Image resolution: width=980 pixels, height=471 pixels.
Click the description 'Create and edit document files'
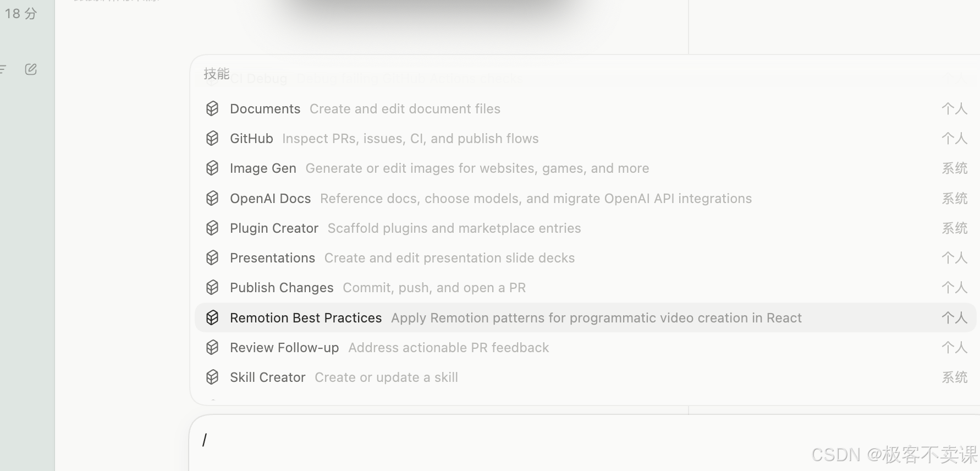pyautogui.click(x=405, y=109)
